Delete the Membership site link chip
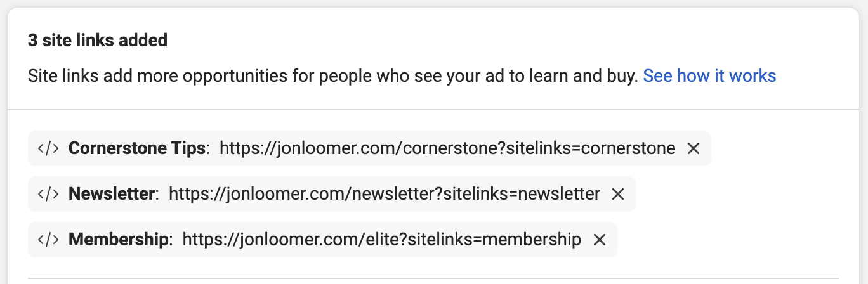This screenshot has height=284, width=868. [x=599, y=240]
